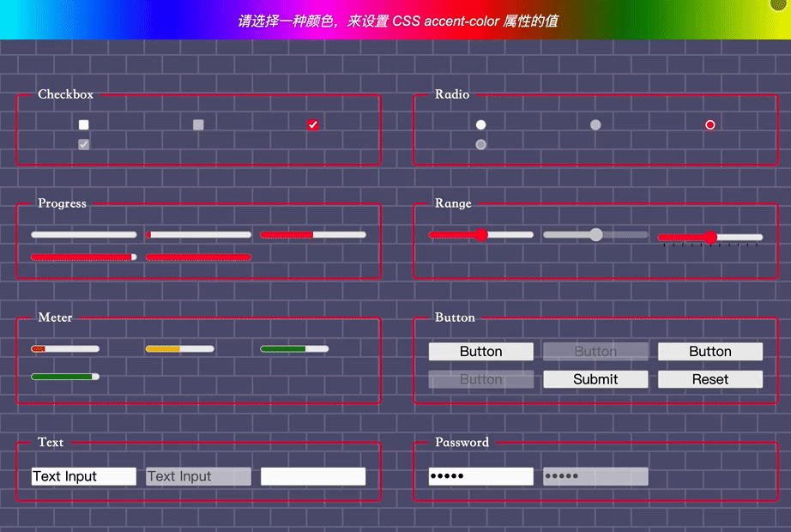Click the empty text input field
The width and height of the screenshot is (791, 532).
tap(313, 476)
